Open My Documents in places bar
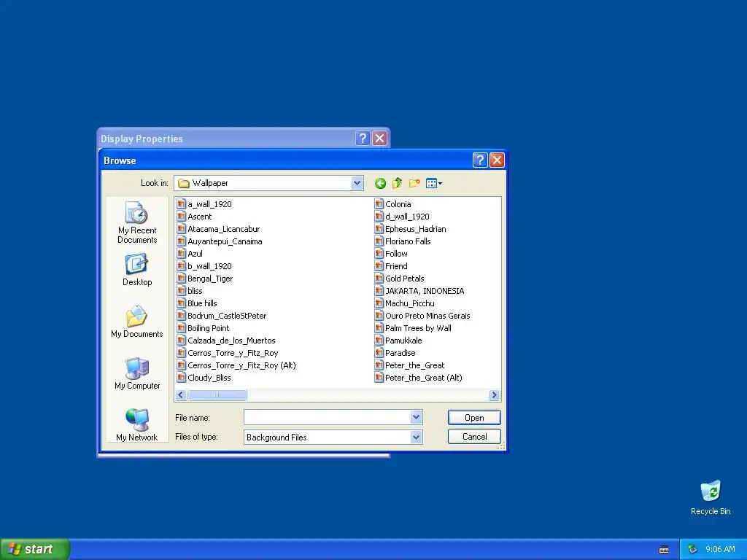Screen dimensions: 747x560 coord(137,322)
